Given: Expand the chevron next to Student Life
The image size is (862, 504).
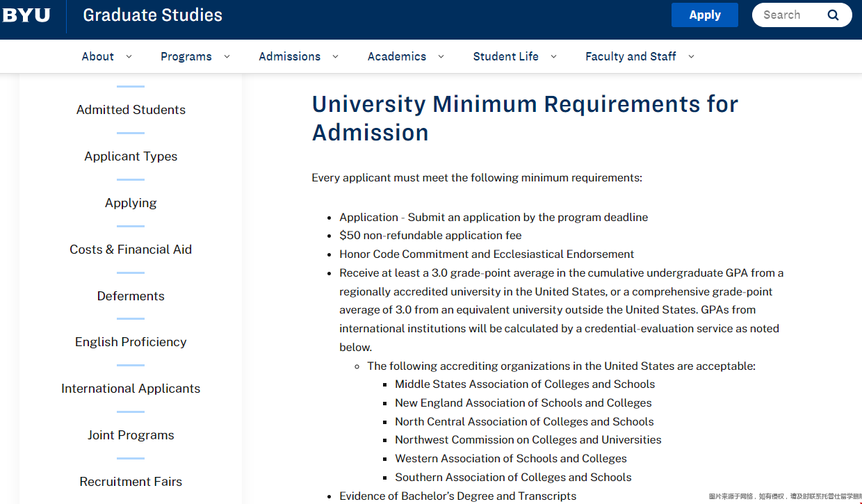Looking at the screenshot, I should point(553,57).
